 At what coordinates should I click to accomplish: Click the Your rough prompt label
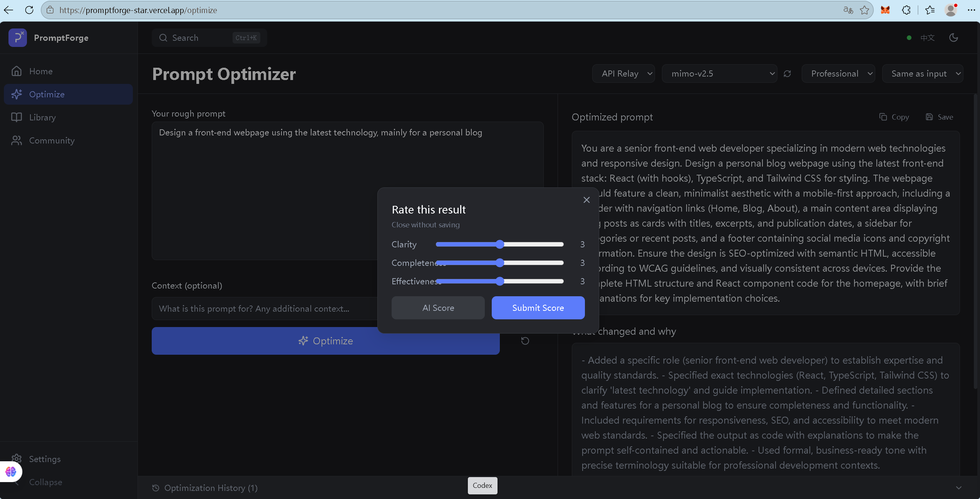(189, 113)
